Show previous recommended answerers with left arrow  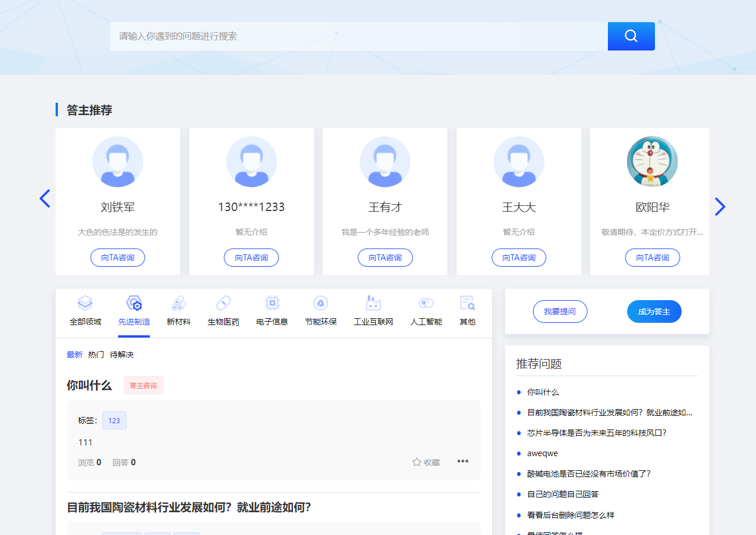click(x=45, y=199)
